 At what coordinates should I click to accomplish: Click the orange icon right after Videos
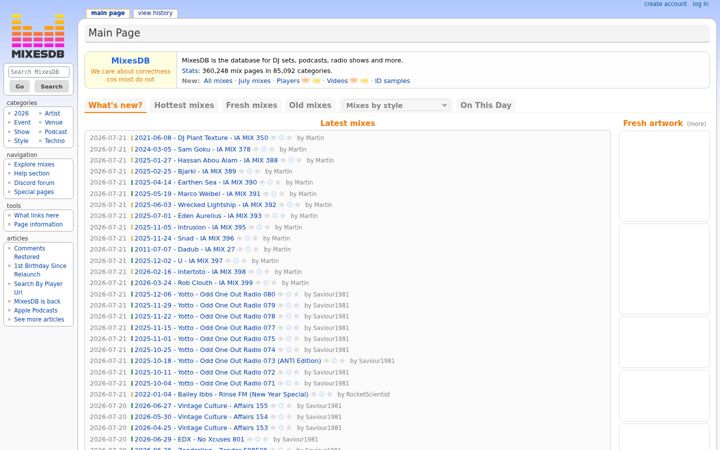[354, 81]
